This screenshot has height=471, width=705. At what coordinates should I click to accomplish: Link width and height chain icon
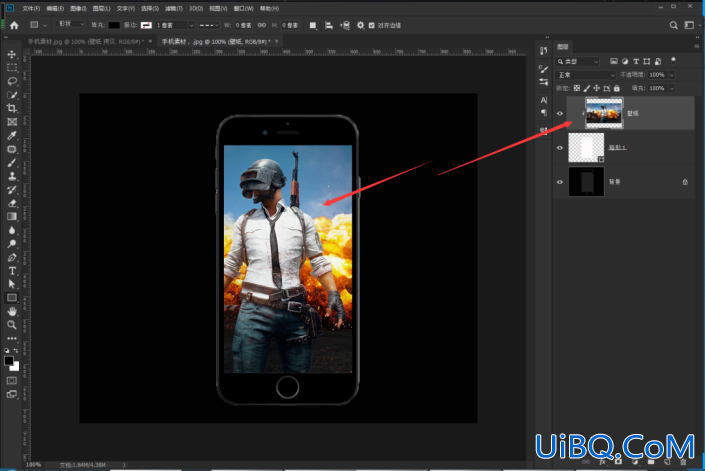pyautogui.click(x=262, y=25)
